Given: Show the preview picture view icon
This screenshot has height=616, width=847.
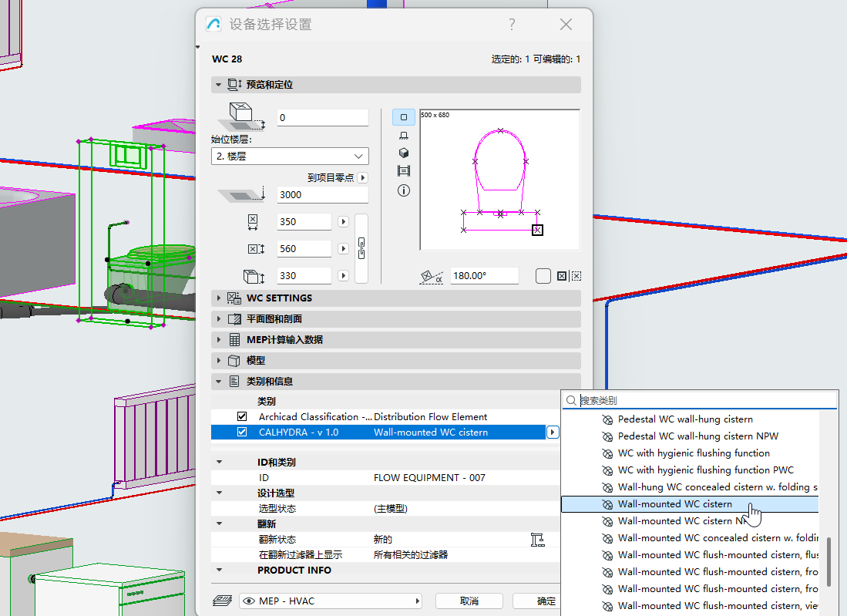Looking at the screenshot, I should coord(404,171).
